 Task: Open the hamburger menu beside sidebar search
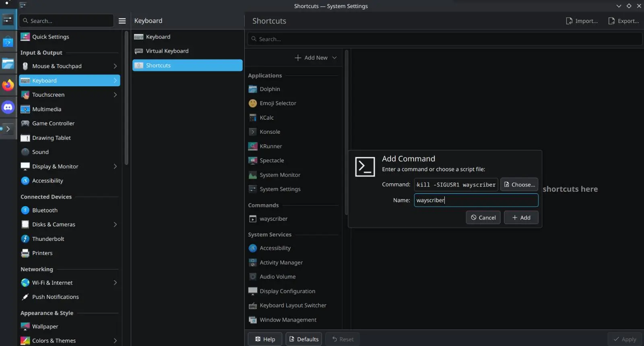(122, 21)
